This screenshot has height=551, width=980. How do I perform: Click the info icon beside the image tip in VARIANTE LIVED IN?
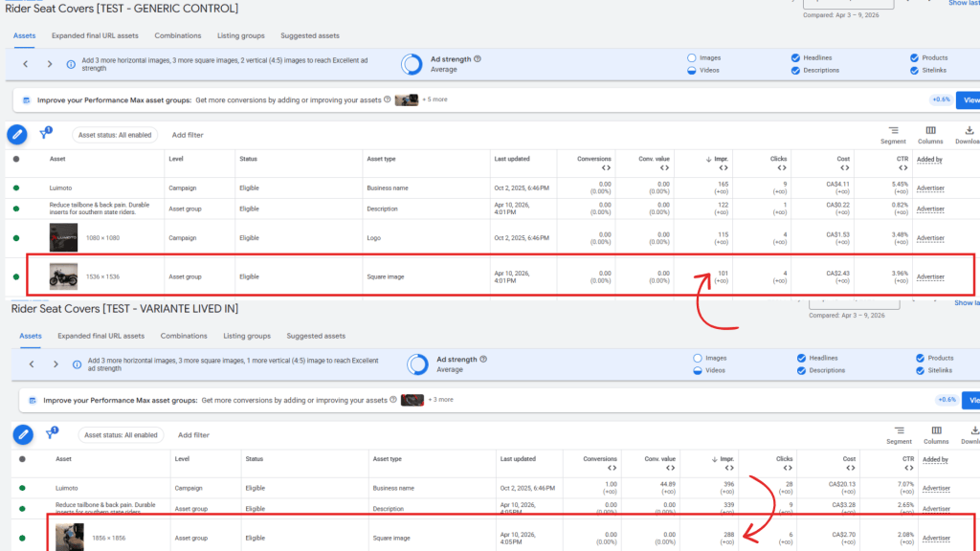tap(77, 364)
